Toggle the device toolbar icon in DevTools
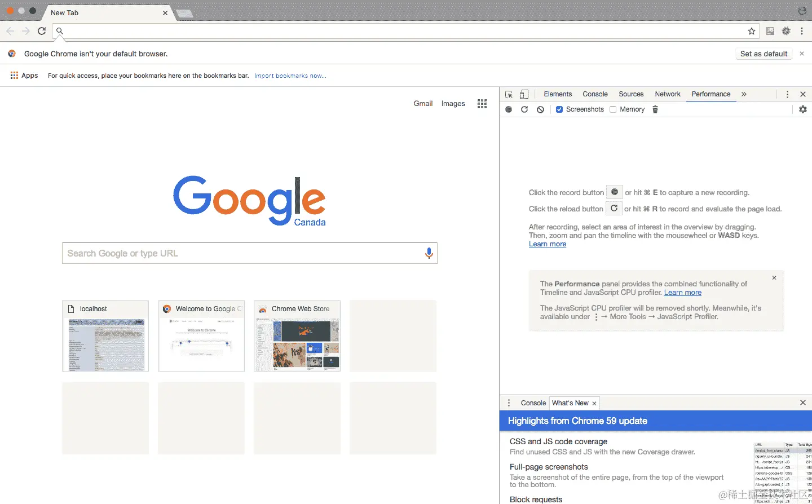 pos(524,94)
